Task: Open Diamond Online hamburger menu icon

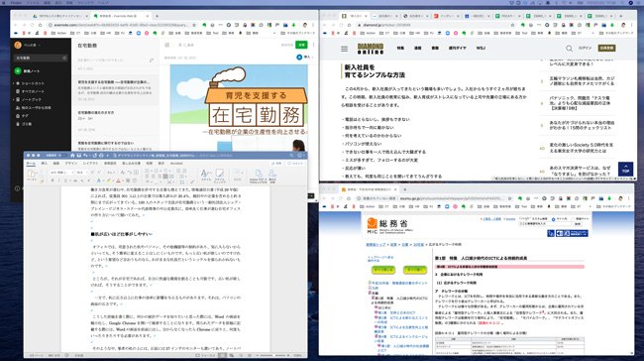Action: [344, 49]
